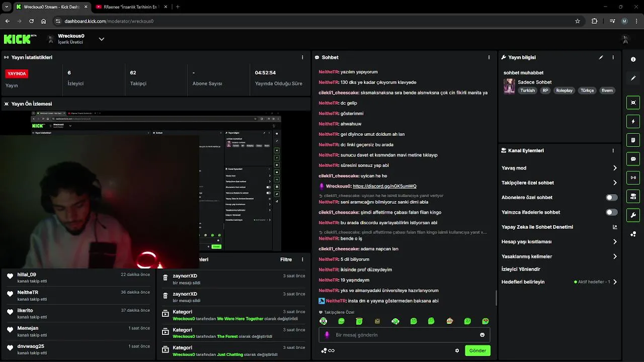The height and width of the screenshot is (362, 644).
Task: Select the three-dots cluster icon at sidebar bottom
Action: [633, 234]
